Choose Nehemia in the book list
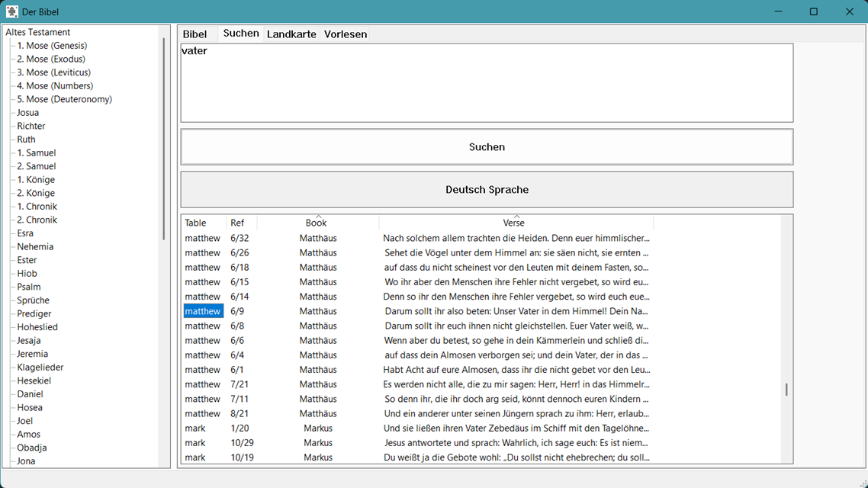 pyautogui.click(x=35, y=247)
